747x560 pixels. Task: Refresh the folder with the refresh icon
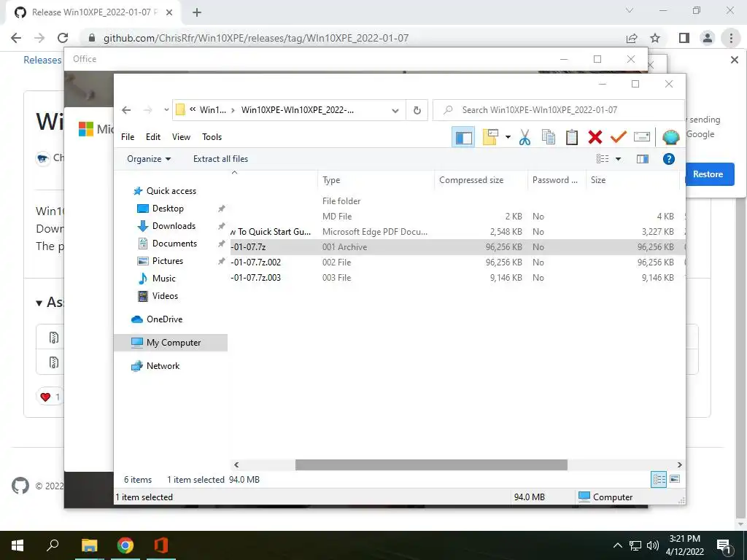click(417, 110)
